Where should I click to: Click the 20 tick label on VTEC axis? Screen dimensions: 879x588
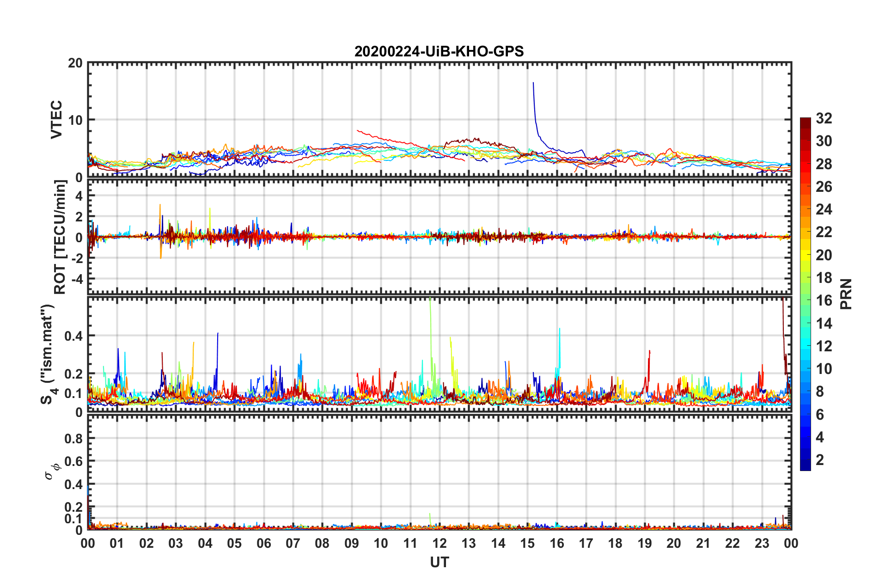[75, 63]
